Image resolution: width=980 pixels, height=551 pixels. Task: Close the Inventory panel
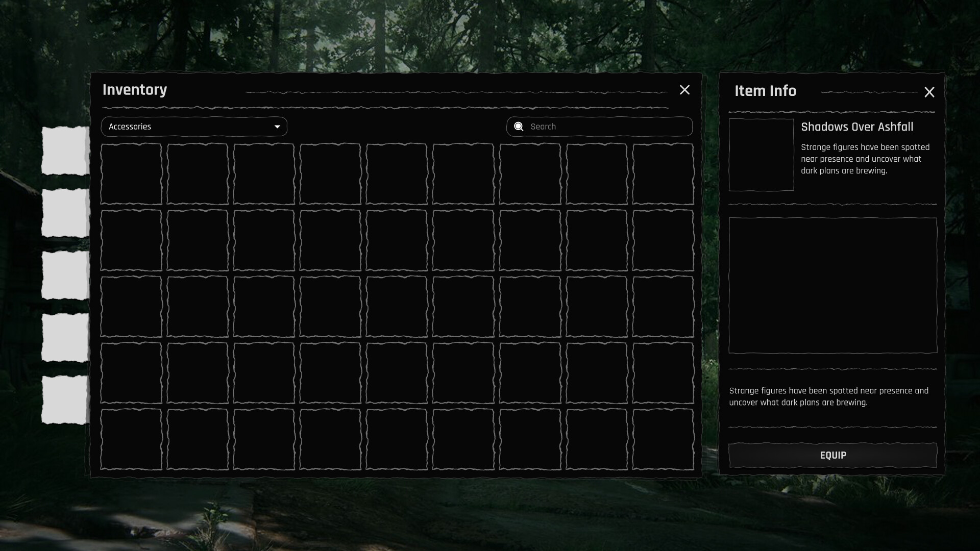pos(684,90)
